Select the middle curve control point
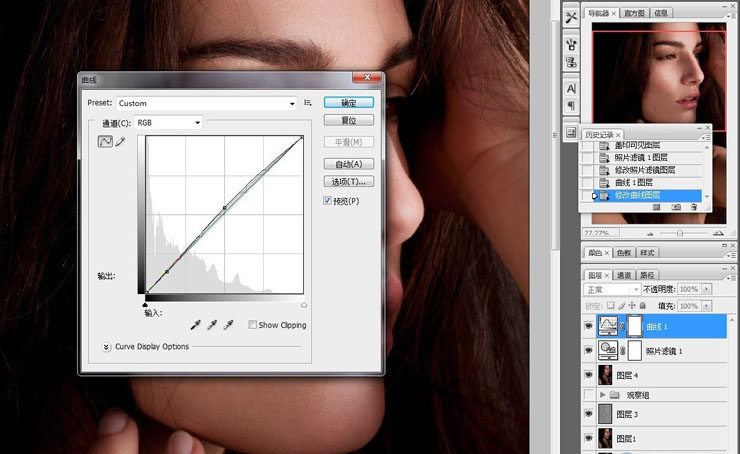 pyautogui.click(x=225, y=208)
